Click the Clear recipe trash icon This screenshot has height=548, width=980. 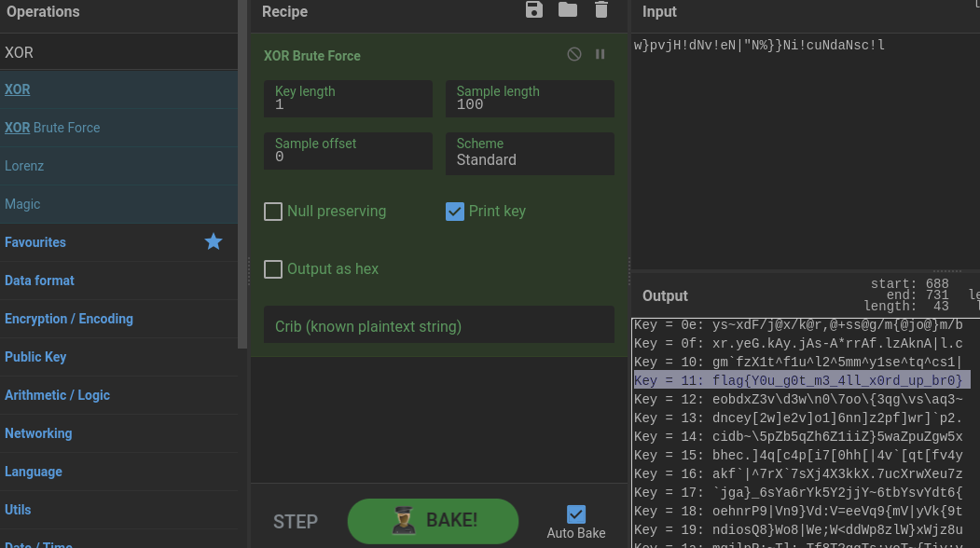coord(601,10)
